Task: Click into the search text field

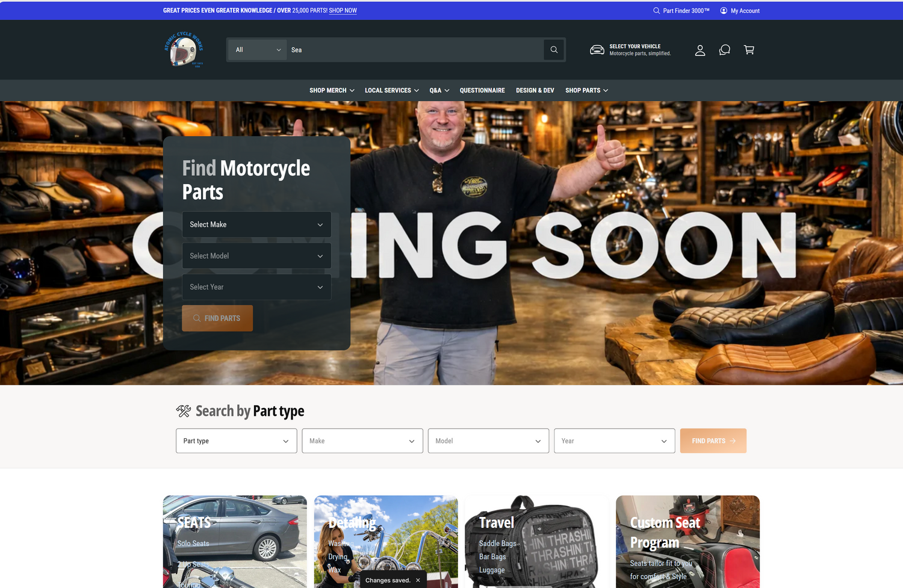Action: pos(415,50)
